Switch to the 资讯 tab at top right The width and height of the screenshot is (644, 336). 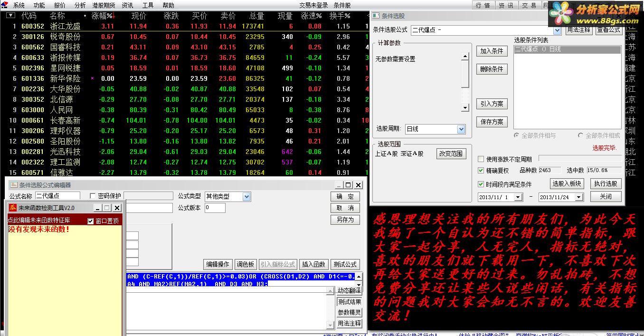[506, 5]
